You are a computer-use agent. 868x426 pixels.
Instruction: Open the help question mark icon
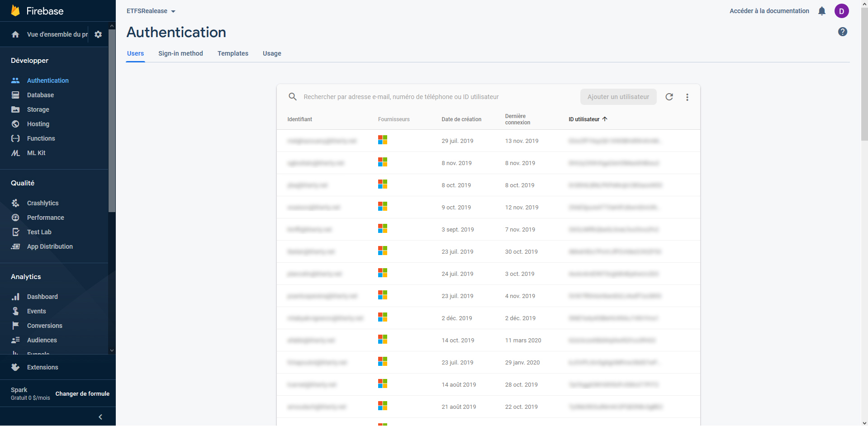pyautogui.click(x=843, y=32)
